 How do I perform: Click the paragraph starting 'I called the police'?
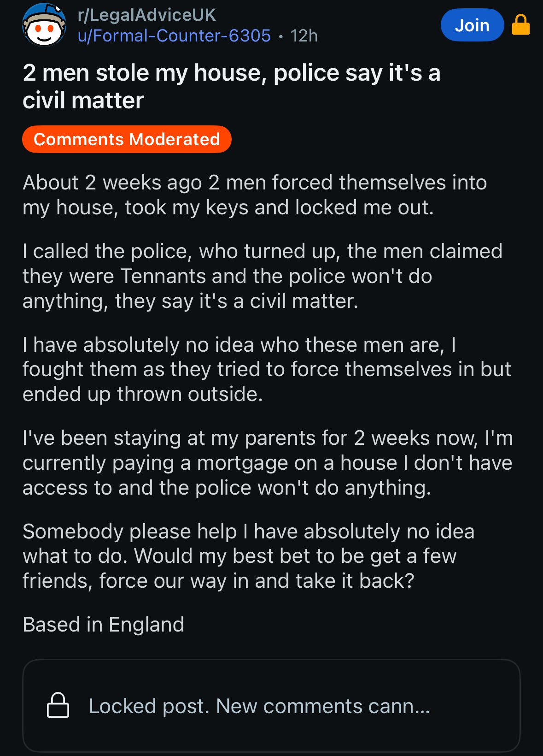pyautogui.click(x=262, y=276)
